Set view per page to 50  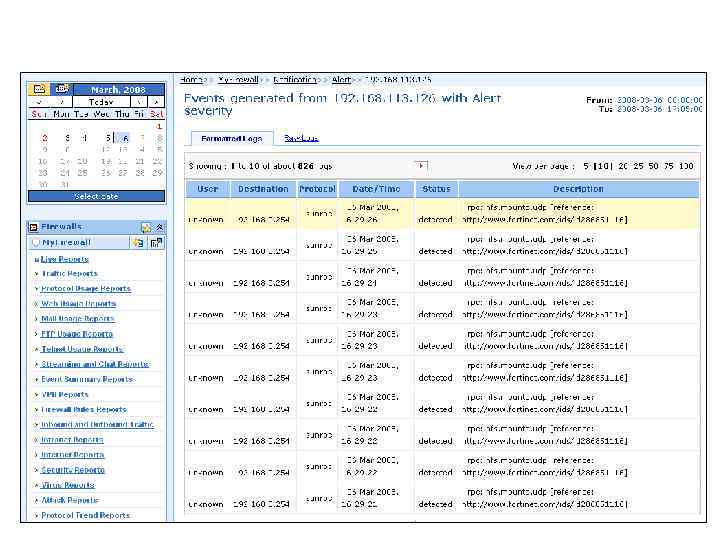click(653, 166)
